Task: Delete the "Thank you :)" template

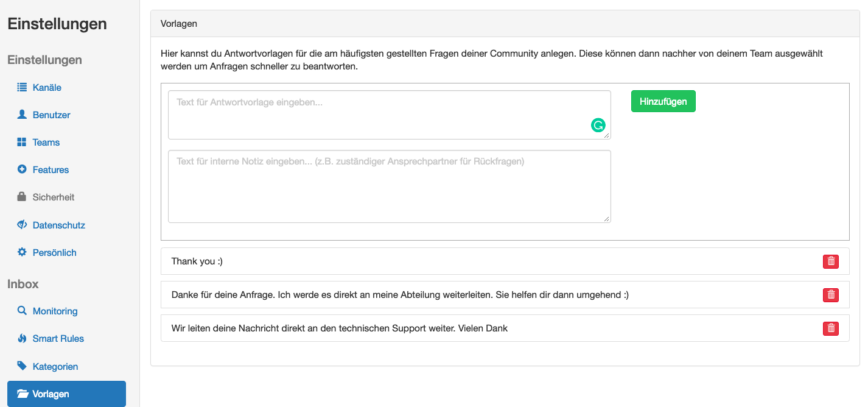Action: click(x=830, y=261)
